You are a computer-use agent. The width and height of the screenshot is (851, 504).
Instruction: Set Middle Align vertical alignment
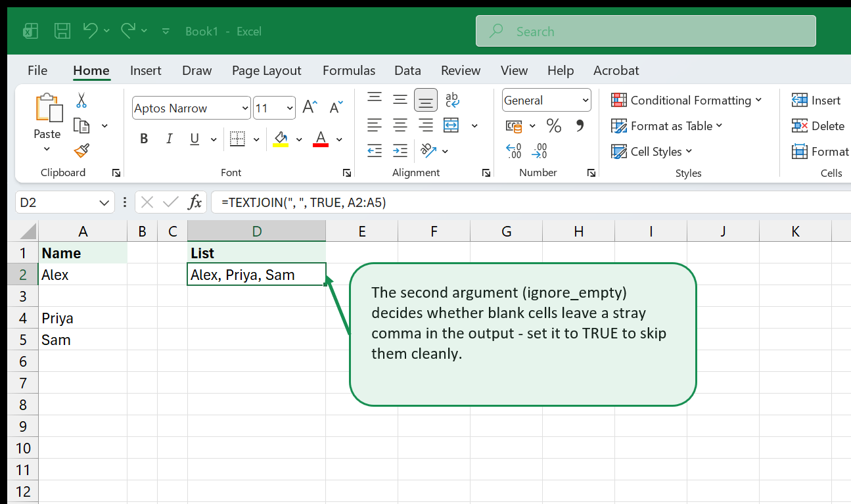tap(400, 100)
